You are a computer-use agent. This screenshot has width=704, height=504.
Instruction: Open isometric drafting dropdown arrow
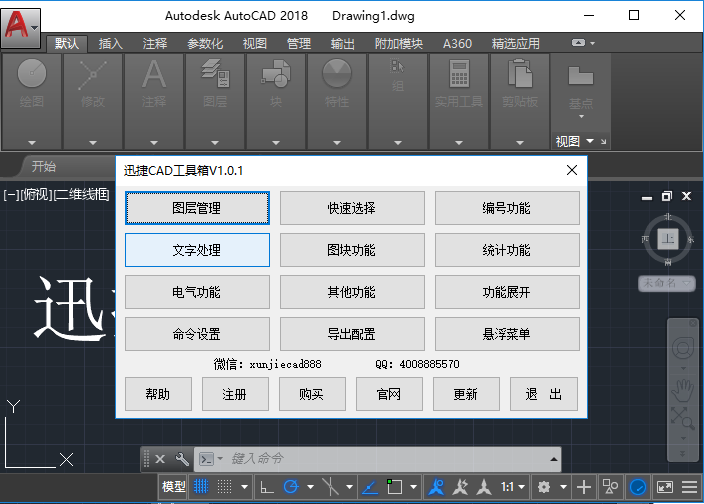point(349,487)
